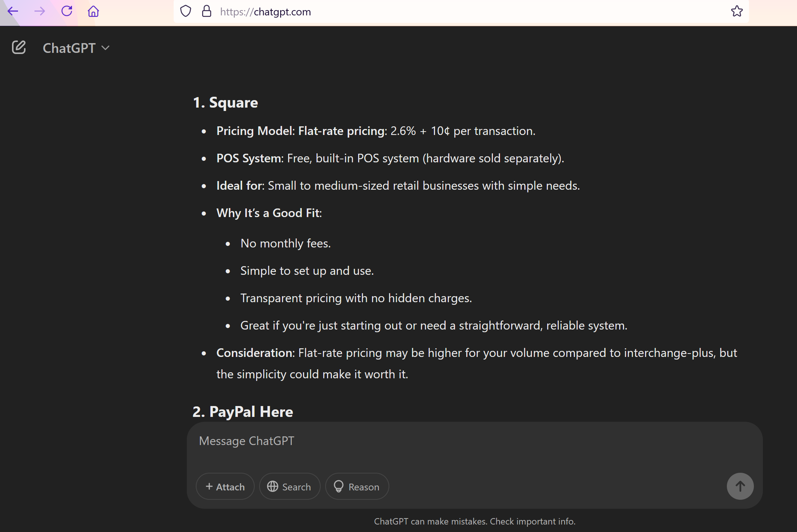The width and height of the screenshot is (797, 532).
Task: Open the Attach files menu
Action: (x=225, y=487)
